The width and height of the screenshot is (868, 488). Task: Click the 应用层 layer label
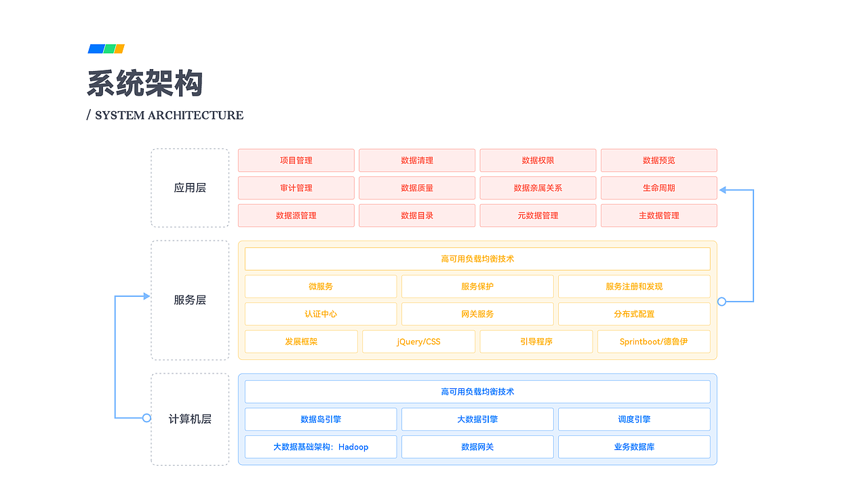coord(190,188)
